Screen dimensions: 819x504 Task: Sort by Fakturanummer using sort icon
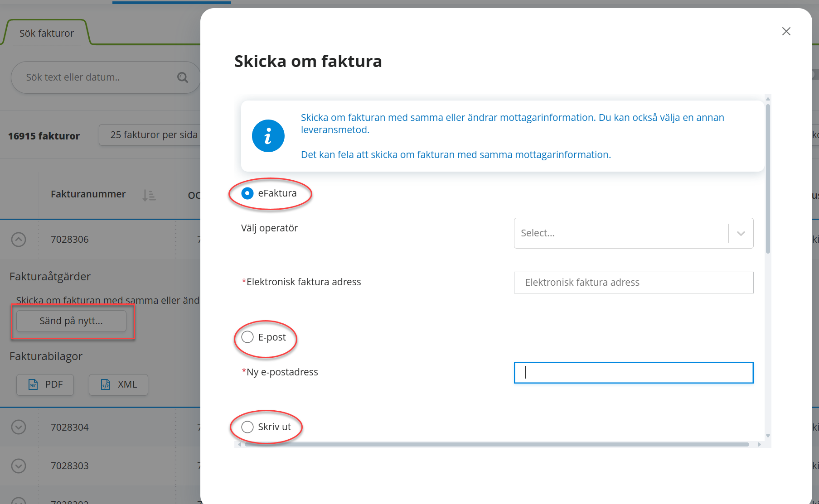pos(149,195)
